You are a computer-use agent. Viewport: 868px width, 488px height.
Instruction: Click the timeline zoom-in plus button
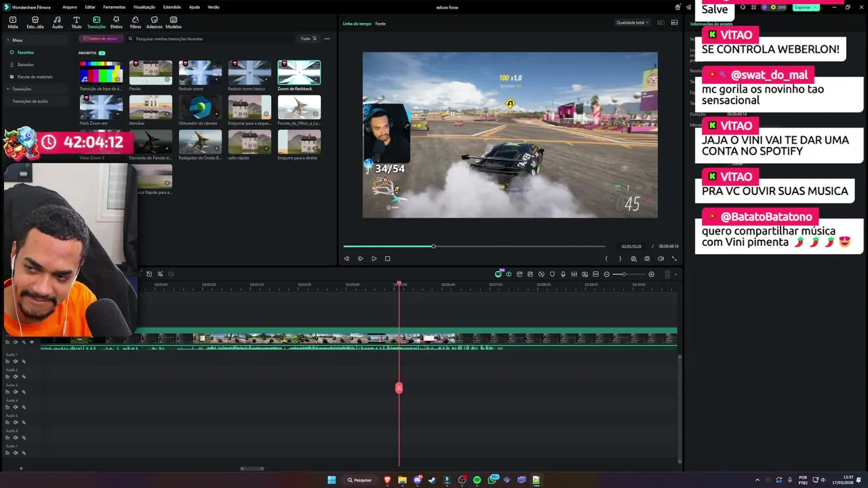(651, 274)
